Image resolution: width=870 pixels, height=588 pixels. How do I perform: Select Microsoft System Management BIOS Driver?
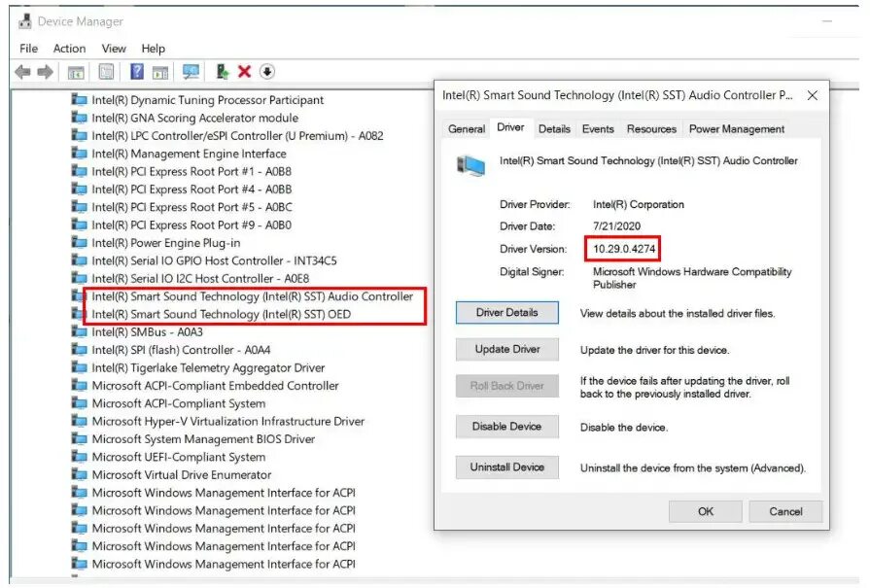203,438
